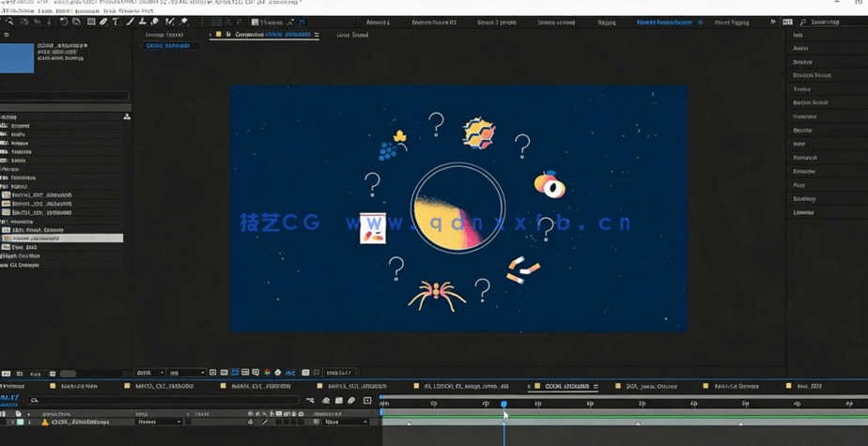This screenshot has width=868, height=446.
Task: Open the Audio panel on the right
Action: pyautogui.click(x=800, y=48)
